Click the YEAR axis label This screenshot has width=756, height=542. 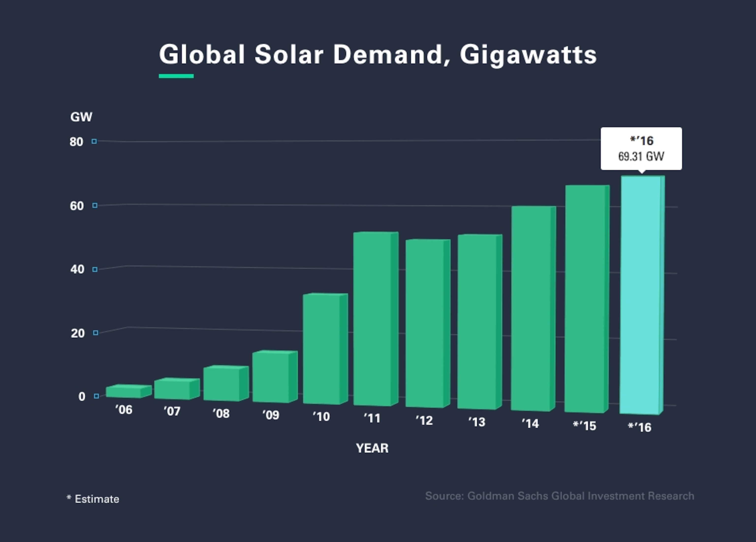click(x=372, y=448)
